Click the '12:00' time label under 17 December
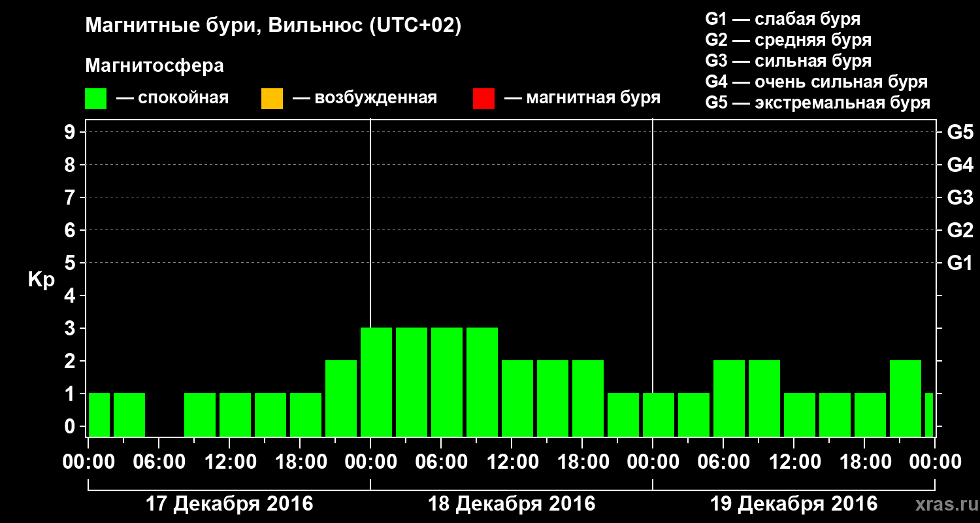The height and width of the screenshot is (523, 980). (229, 462)
